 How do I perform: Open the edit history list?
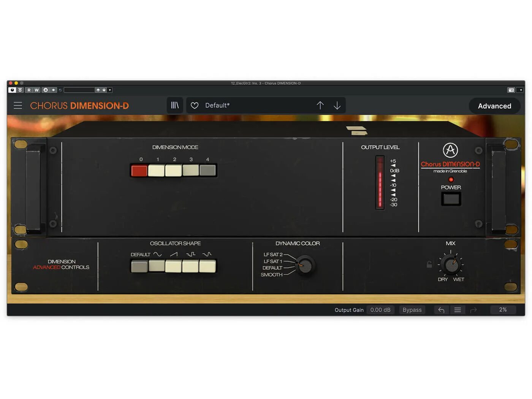[x=458, y=310]
